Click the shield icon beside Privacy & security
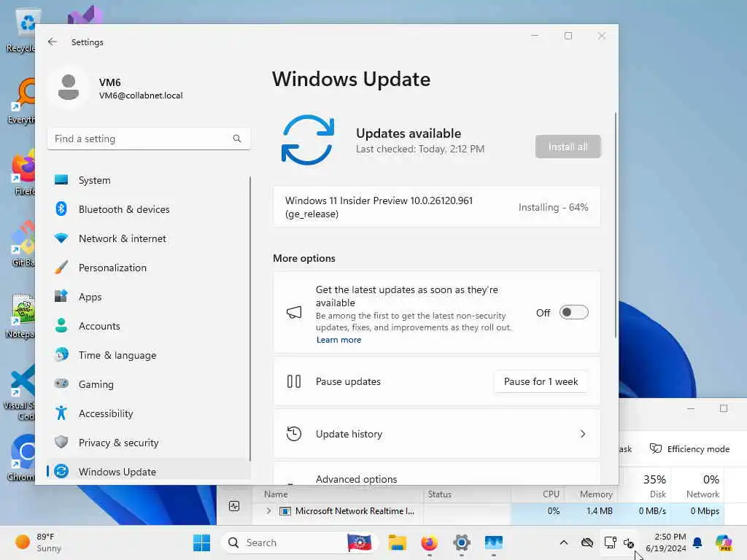 point(61,442)
